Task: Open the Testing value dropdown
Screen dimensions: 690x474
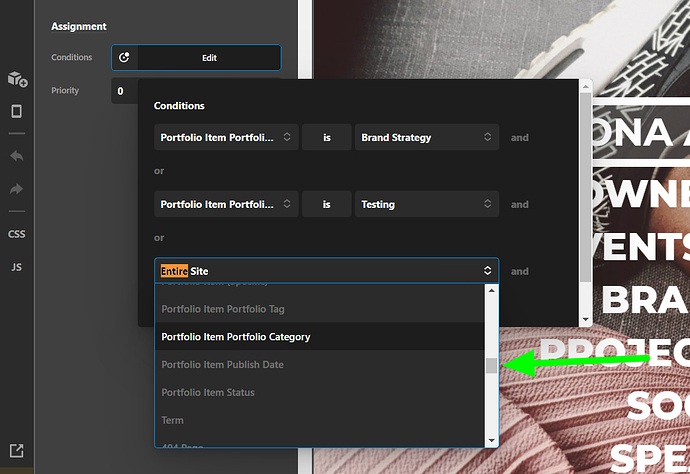Action: pos(427,204)
